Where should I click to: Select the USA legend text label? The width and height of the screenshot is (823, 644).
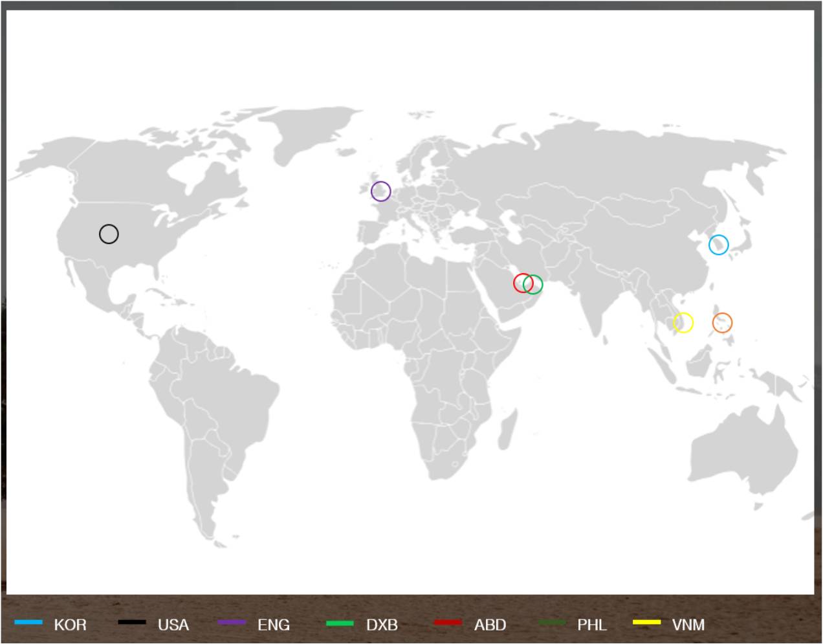point(173,625)
